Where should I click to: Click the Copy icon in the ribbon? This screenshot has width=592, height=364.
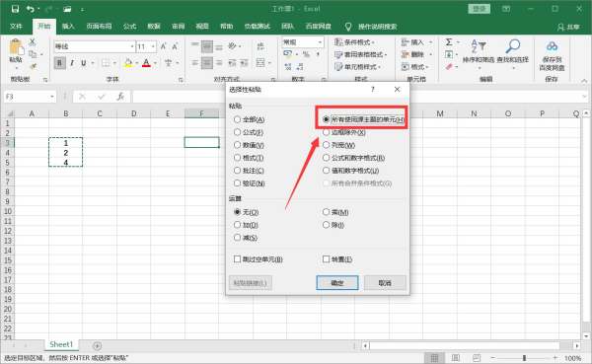pos(34,54)
